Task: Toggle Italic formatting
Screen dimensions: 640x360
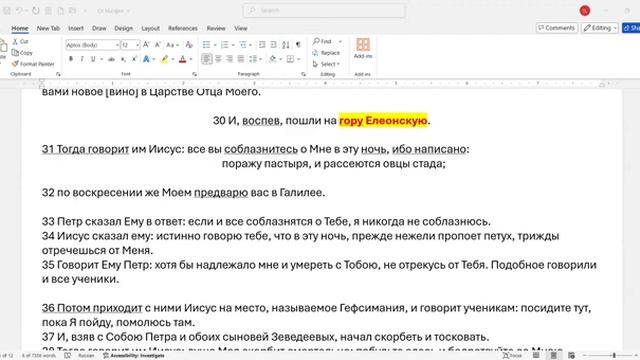Action: tap(82, 59)
